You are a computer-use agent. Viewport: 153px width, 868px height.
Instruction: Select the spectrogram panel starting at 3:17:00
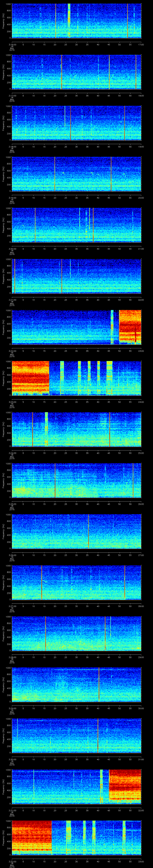pyautogui.click(x=76, y=72)
